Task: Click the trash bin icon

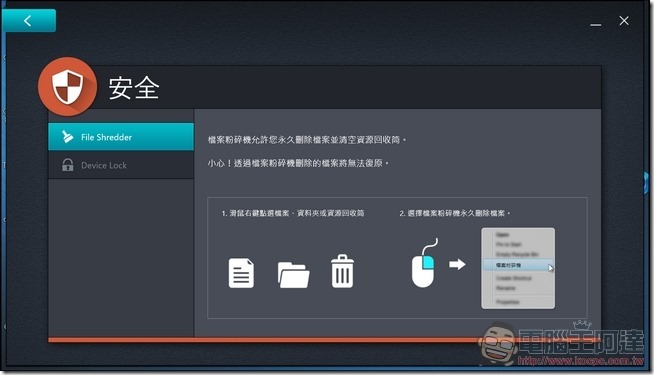Action: point(342,271)
